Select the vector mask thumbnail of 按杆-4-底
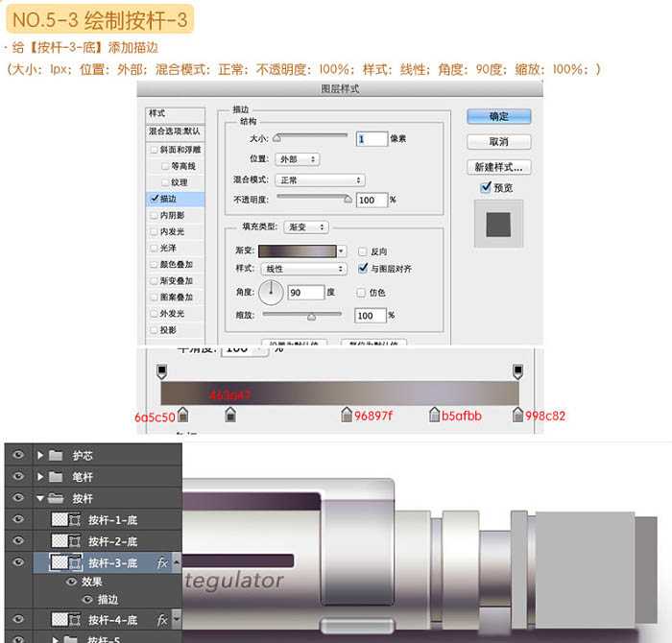672x643 pixels. pyautogui.click(x=75, y=619)
